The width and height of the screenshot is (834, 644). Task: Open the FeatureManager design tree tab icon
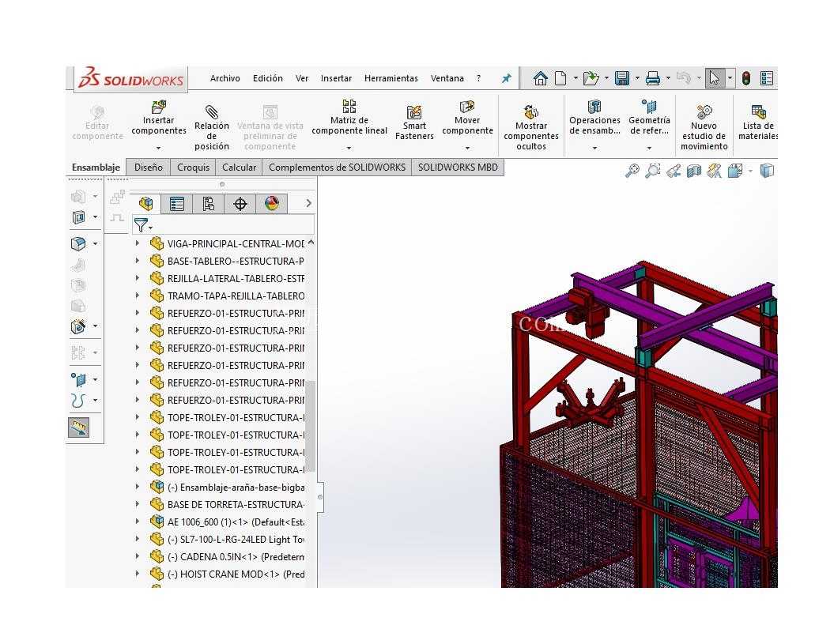coord(145,204)
